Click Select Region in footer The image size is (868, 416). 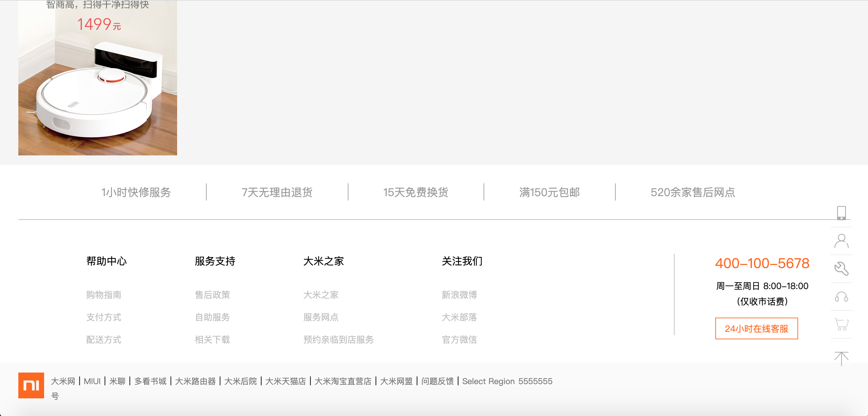488,381
